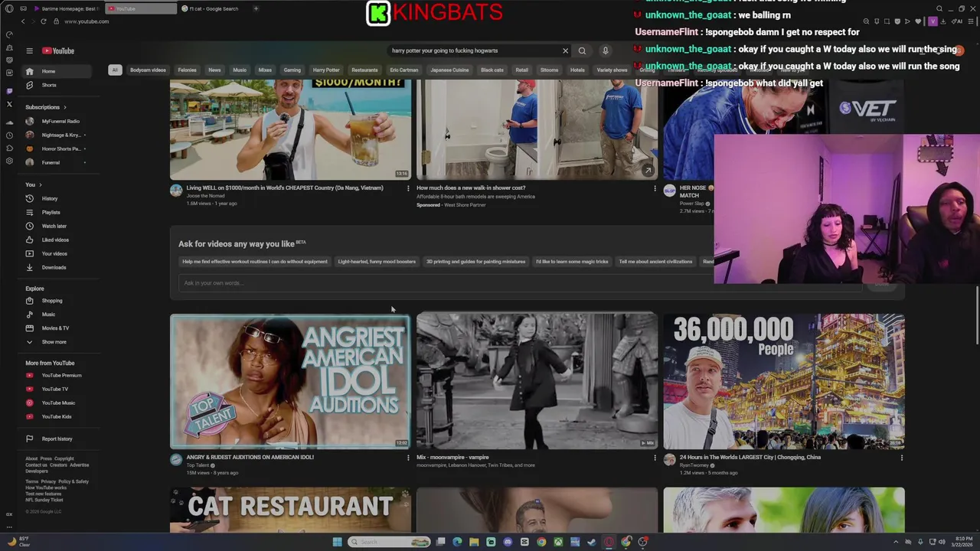Open MyFuneral Radio subscription
The height and width of the screenshot is (551, 980).
click(x=58, y=121)
